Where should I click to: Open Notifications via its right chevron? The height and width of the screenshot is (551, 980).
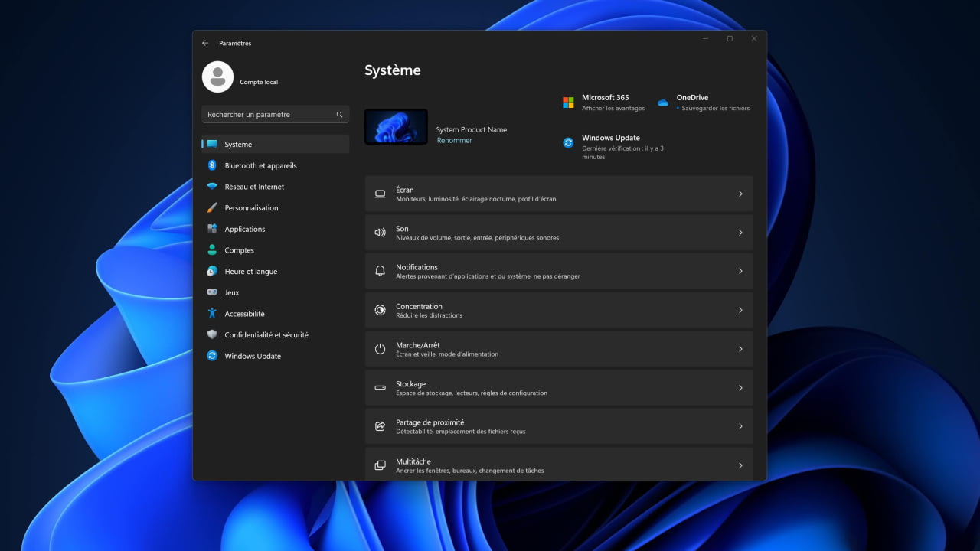pyautogui.click(x=740, y=272)
